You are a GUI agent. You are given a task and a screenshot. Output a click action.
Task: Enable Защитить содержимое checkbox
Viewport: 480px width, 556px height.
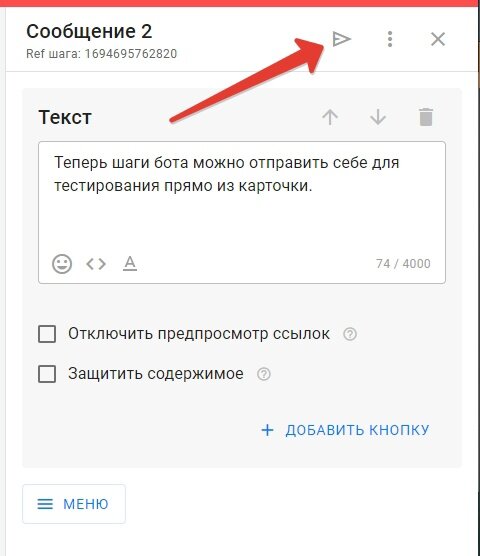point(47,374)
